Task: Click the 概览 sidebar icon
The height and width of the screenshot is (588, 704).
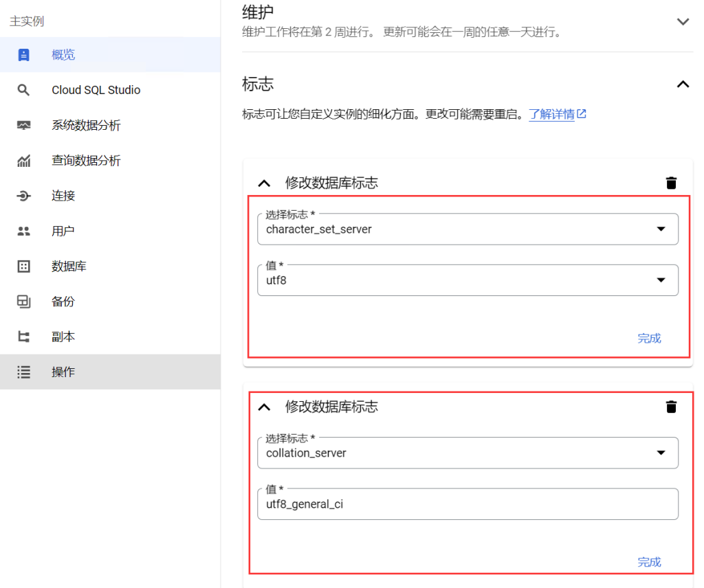Action: click(24, 55)
